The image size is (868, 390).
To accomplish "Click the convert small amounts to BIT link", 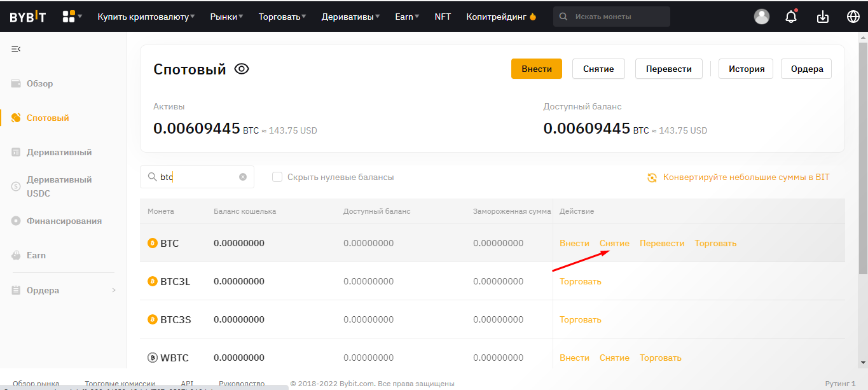I will [746, 178].
